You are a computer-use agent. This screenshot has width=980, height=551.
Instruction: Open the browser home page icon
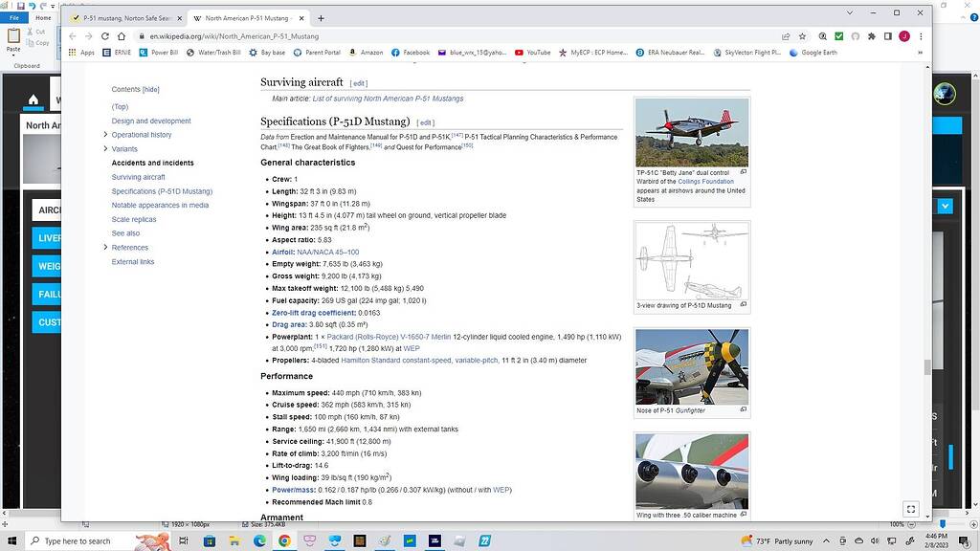pyautogui.click(x=122, y=36)
